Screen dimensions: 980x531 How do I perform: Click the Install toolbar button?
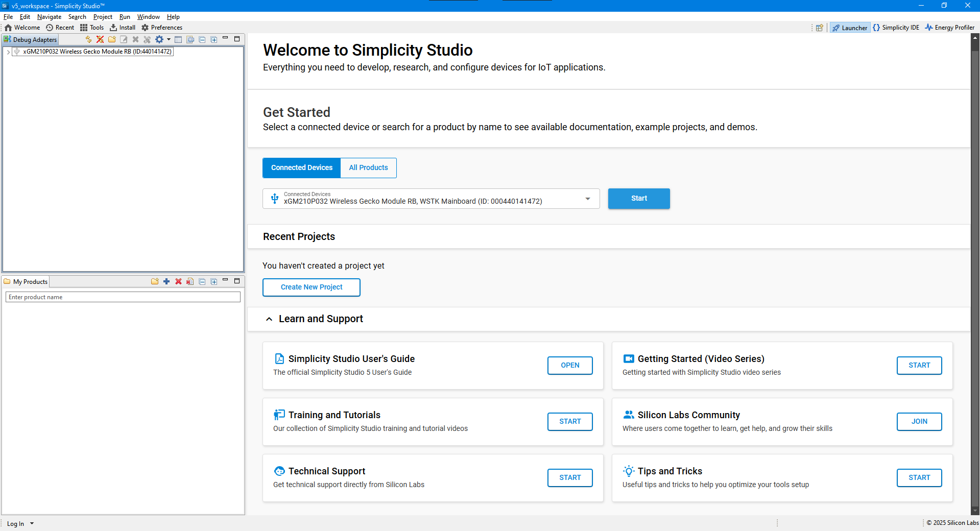point(123,28)
